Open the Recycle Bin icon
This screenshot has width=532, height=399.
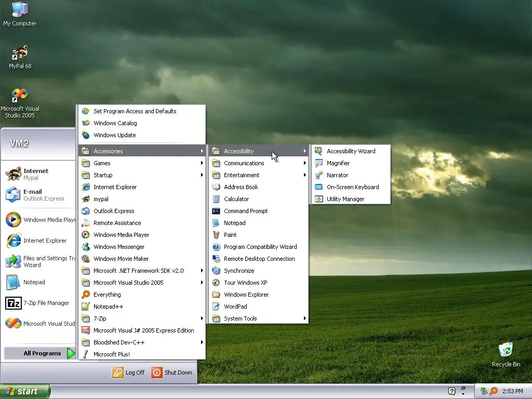(x=506, y=354)
